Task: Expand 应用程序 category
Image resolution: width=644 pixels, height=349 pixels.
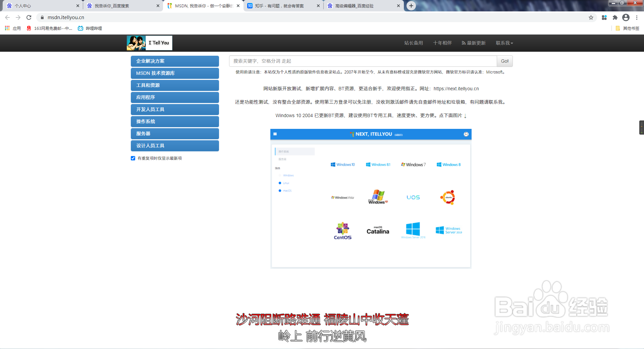Action: click(175, 97)
